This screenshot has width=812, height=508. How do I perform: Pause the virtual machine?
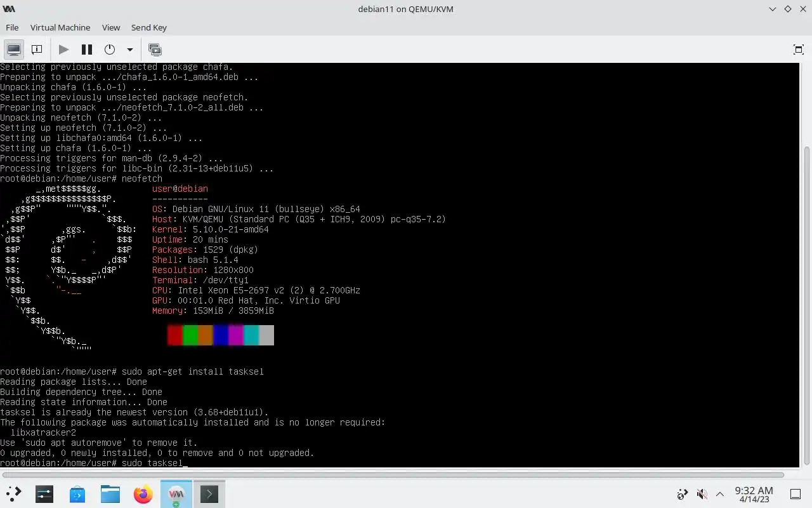[87, 50]
